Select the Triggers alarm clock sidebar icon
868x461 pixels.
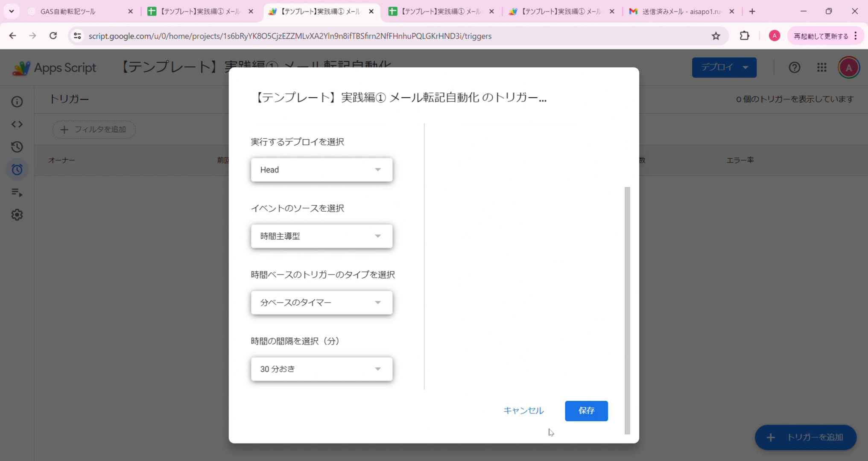click(16, 169)
